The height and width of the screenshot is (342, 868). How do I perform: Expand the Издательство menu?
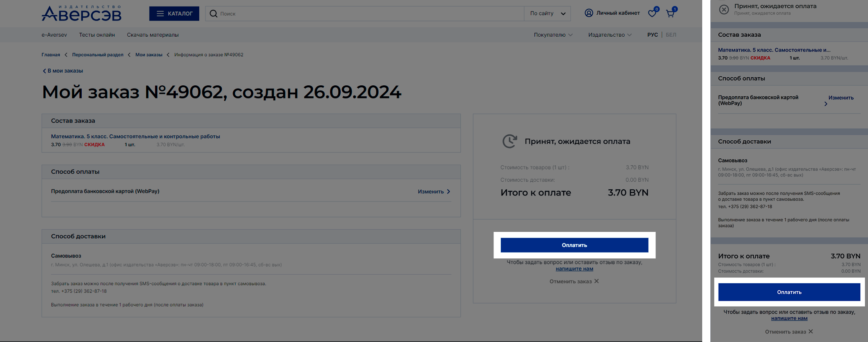click(609, 35)
